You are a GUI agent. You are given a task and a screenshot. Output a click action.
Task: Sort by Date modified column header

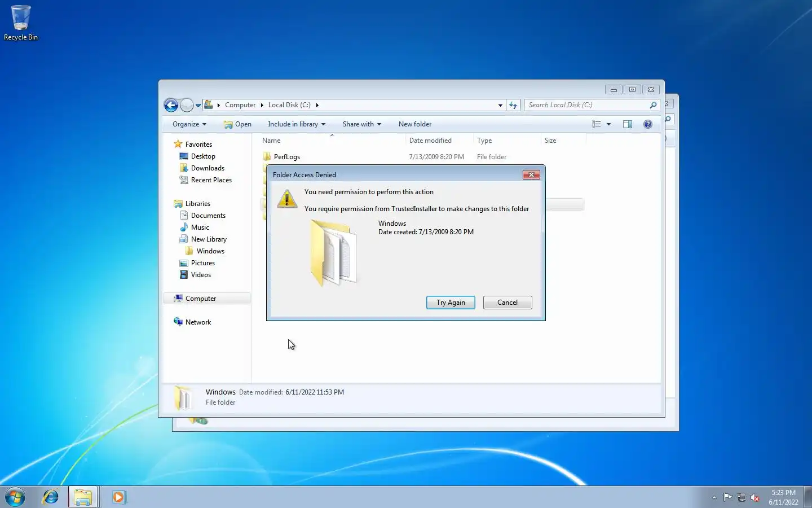pyautogui.click(x=439, y=141)
